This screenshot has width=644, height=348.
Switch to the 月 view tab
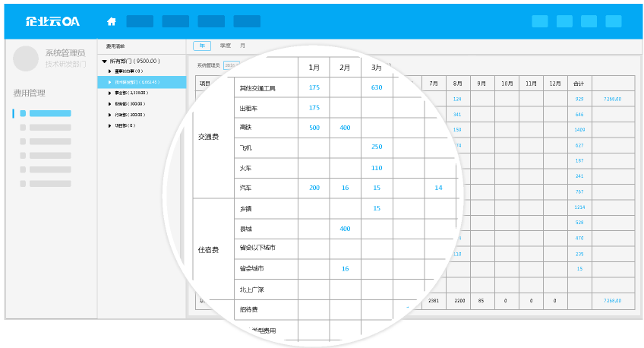pyautogui.click(x=243, y=46)
